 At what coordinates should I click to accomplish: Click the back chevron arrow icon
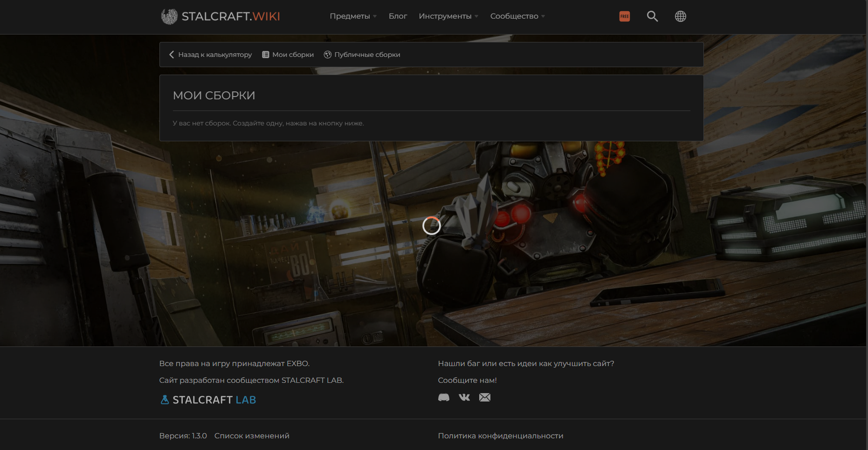tap(172, 55)
